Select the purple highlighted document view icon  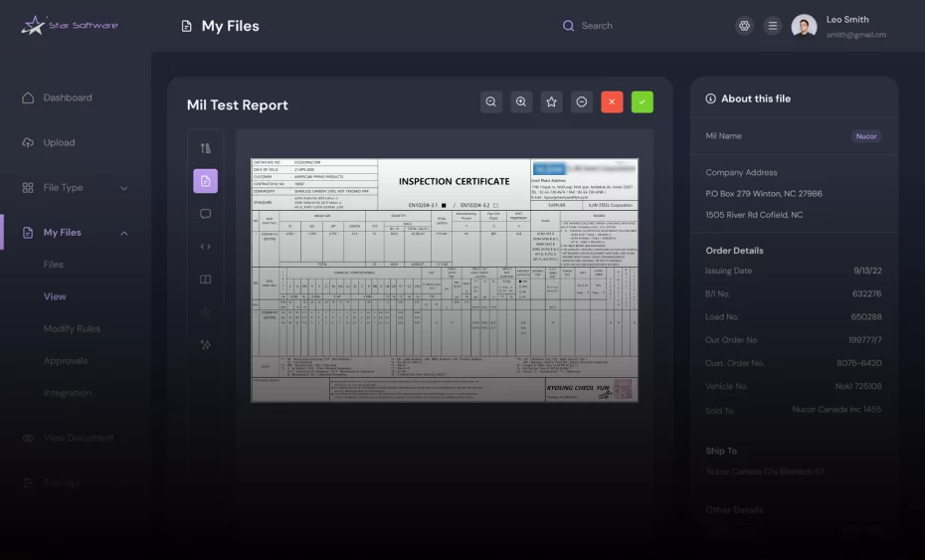coord(205,181)
